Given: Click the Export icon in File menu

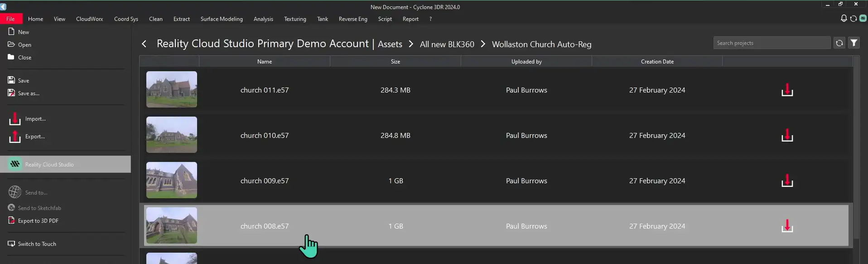Looking at the screenshot, I should click(15, 137).
